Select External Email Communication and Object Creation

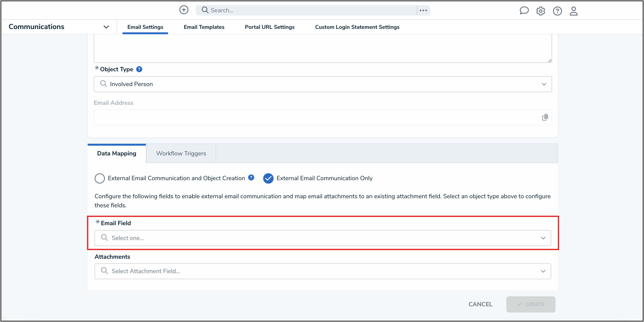tap(100, 178)
